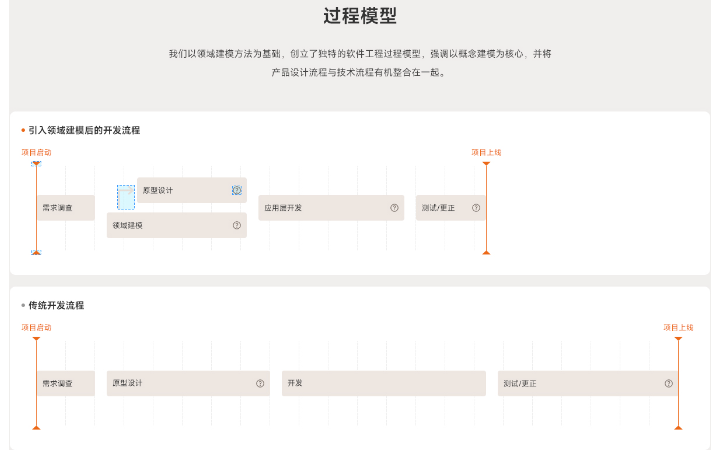Click help icon on traditional flow 原型设计 bar
Screen dimensions: 720x450
pyautogui.click(x=260, y=383)
